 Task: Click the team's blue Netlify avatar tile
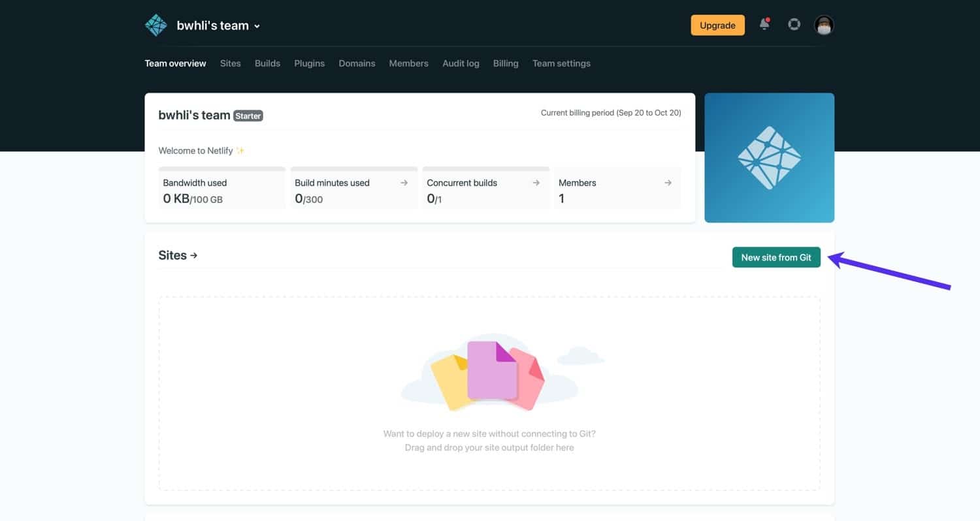[769, 157]
